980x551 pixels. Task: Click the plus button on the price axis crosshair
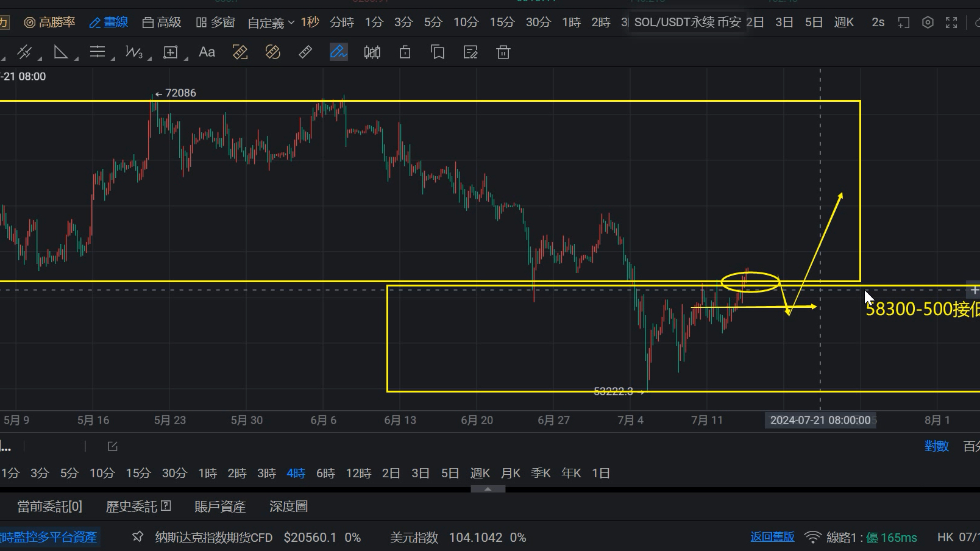(973, 290)
